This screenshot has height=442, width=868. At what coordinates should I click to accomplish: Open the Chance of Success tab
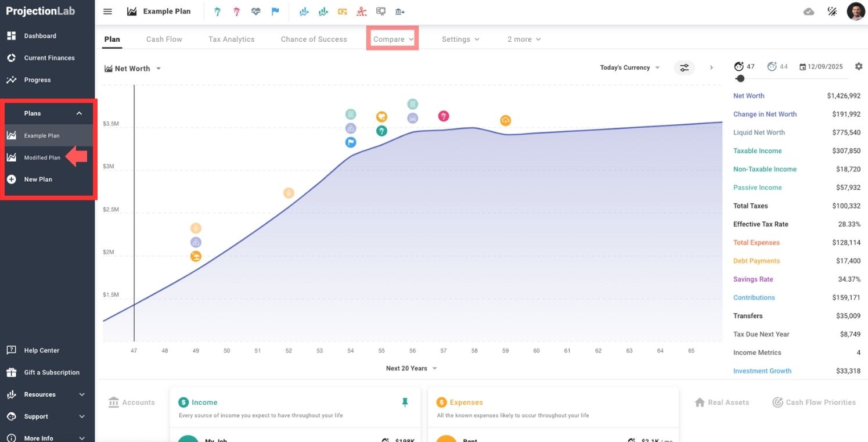(x=314, y=39)
